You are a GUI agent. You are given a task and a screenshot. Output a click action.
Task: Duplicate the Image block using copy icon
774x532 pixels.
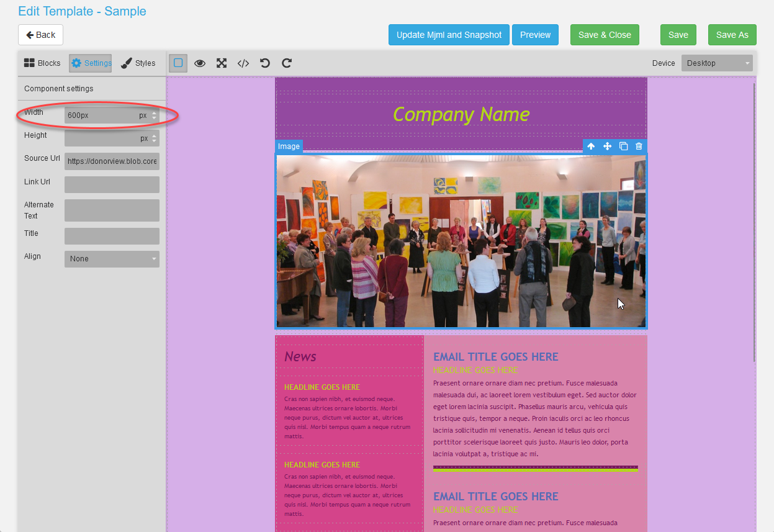[x=623, y=146]
